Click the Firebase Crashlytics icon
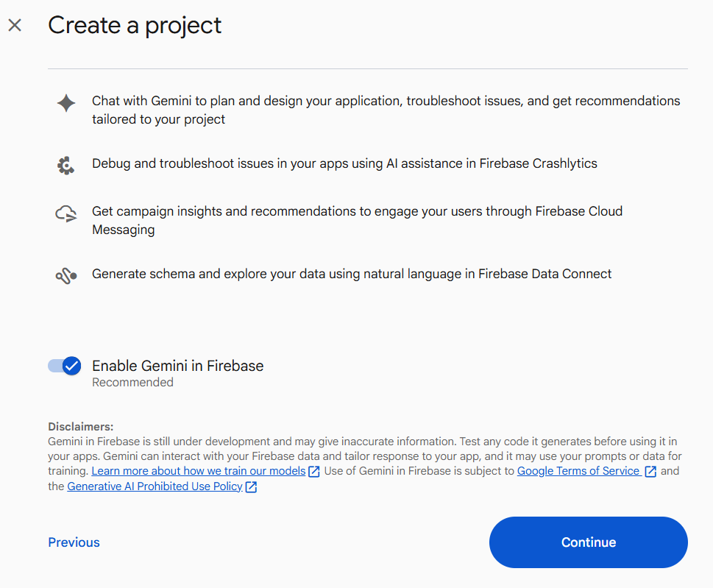713x588 pixels. click(66, 166)
